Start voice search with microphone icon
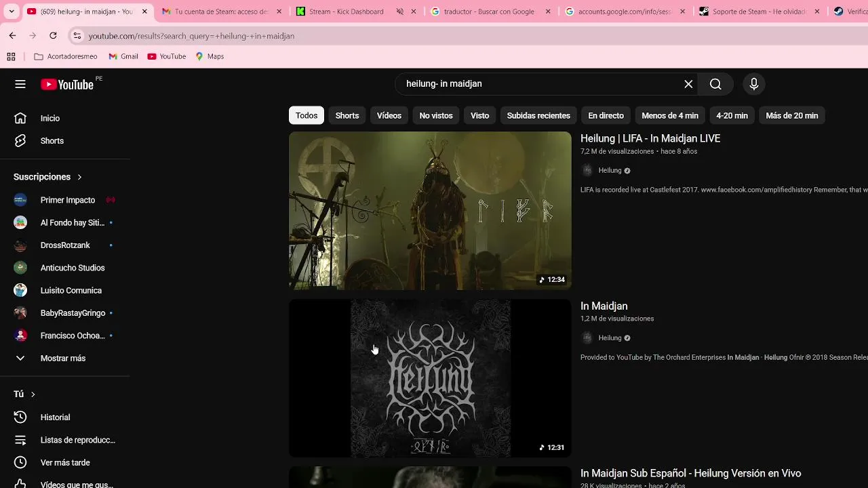This screenshot has height=488, width=868. coord(753,84)
